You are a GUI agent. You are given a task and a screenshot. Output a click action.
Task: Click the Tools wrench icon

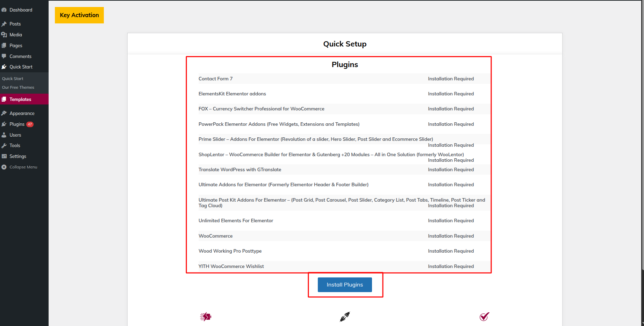pyautogui.click(x=4, y=145)
